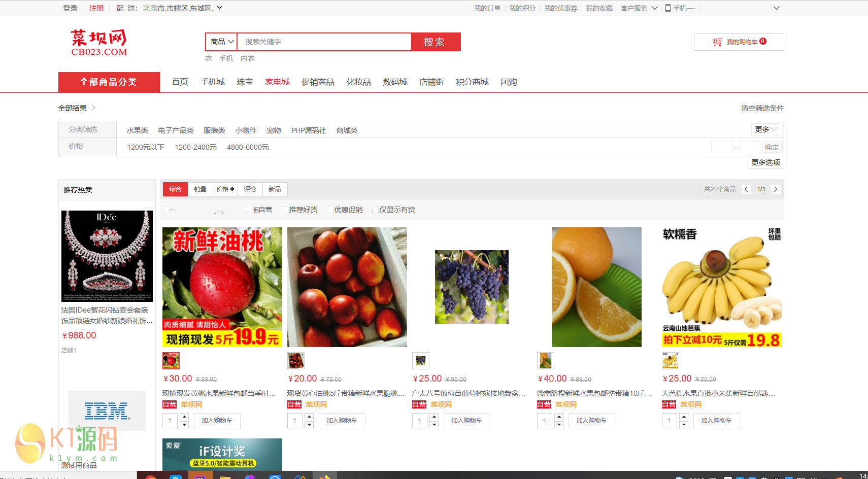Open 我的订单 in the top bar
868x479 pixels.
(487, 8)
